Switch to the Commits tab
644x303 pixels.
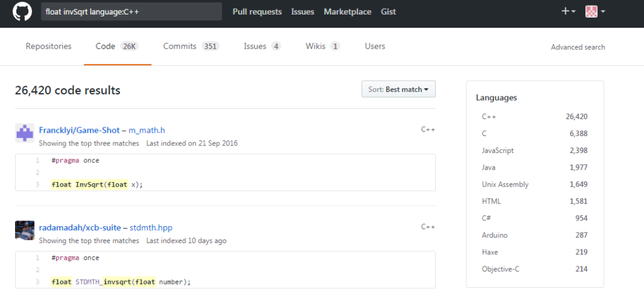(190, 47)
